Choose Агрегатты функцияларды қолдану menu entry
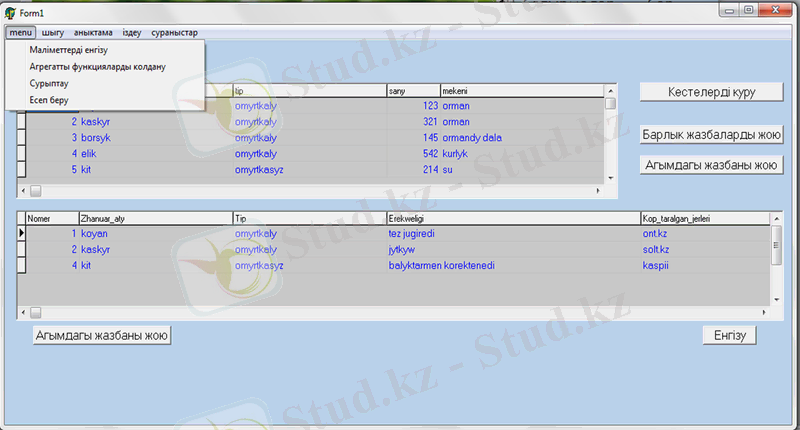 pos(105,67)
